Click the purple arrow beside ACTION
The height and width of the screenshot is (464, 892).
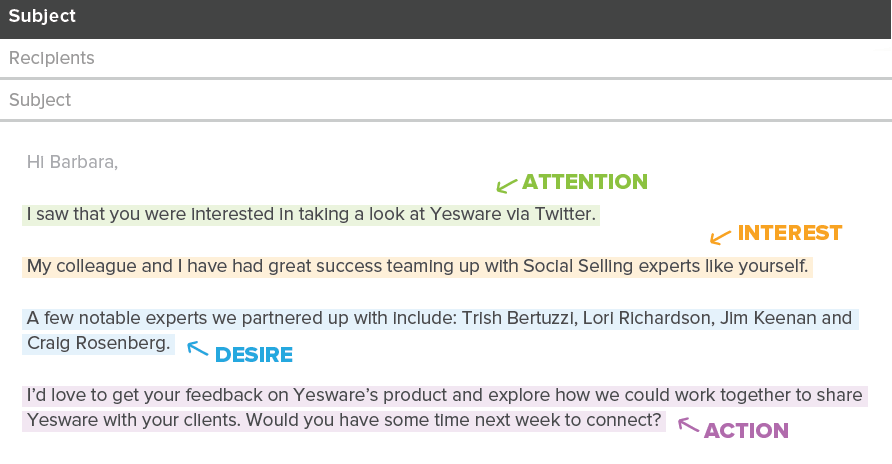(688, 425)
